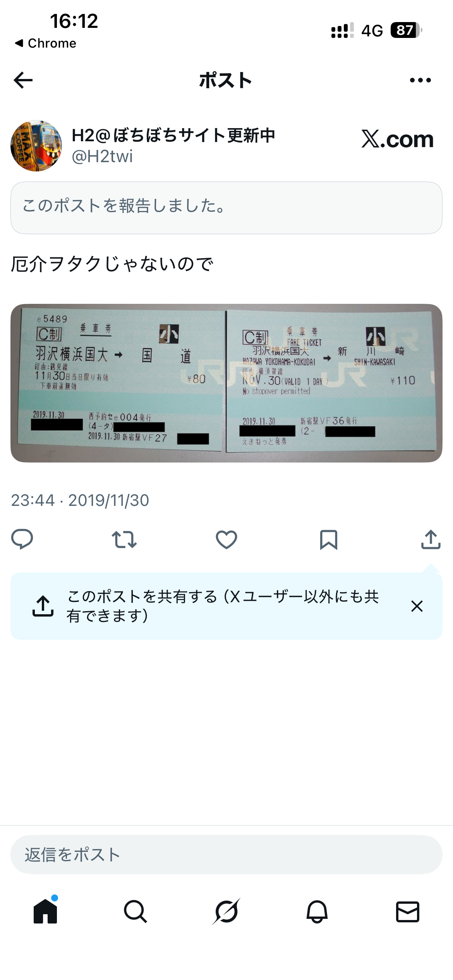The height and width of the screenshot is (980, 453).
Task: Open the Notifications bell tab
Action: click(x=317, y=912)
